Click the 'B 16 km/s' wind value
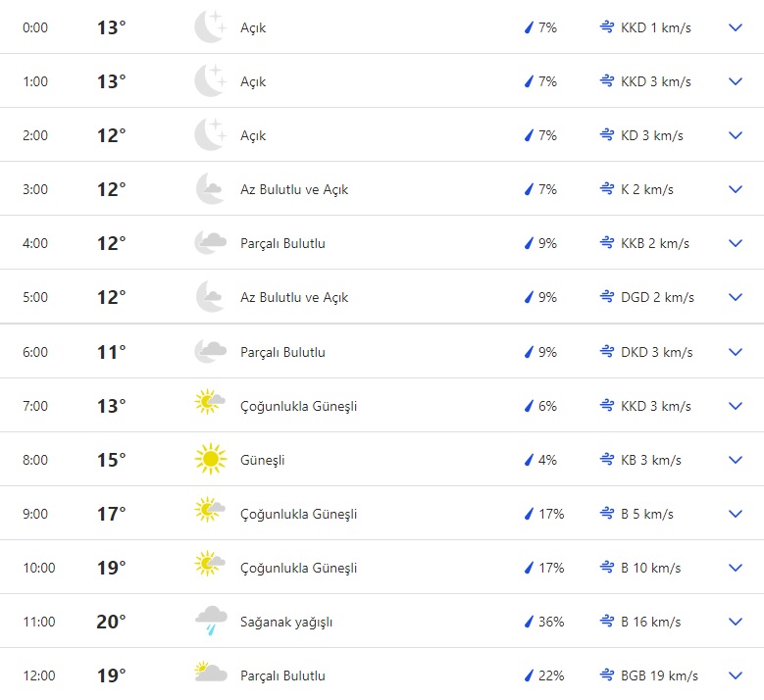Screen dimensions: 764x700 (651, 622)
